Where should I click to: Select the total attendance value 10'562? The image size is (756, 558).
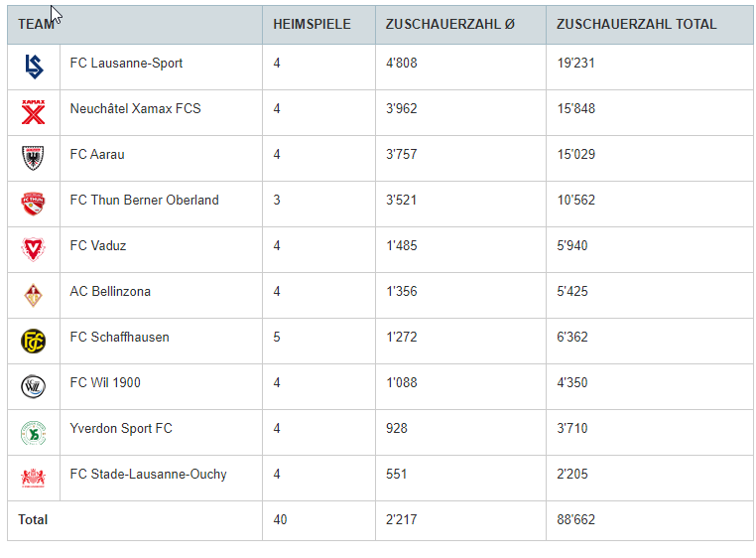576,200
